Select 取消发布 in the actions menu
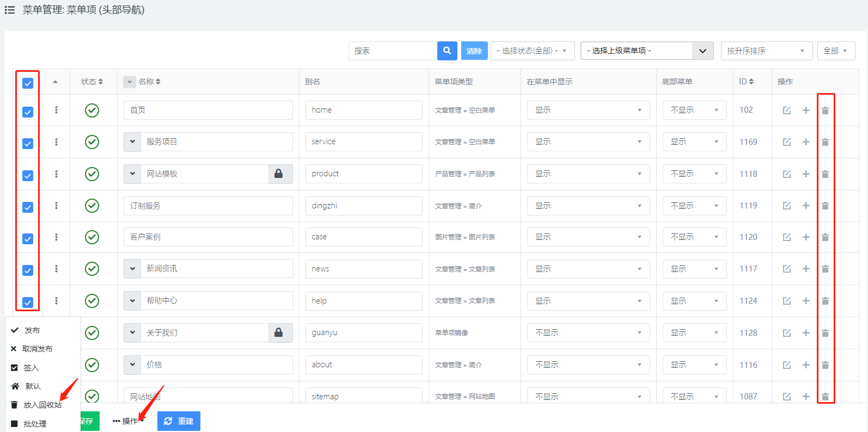 click(37, 349)
